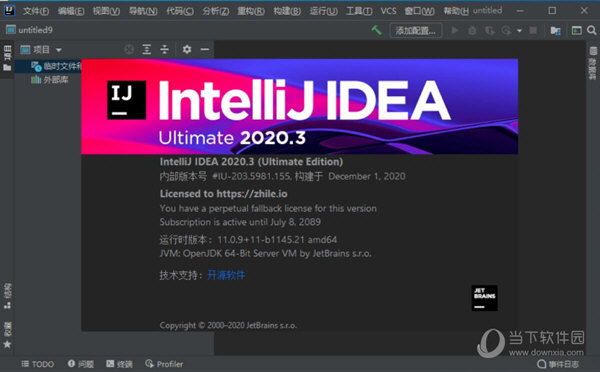Image resolution: width=600 pixels, height=372 pixels.
Task: Click the JetBrains logo in About dialog
Action: tap(484, 298)
